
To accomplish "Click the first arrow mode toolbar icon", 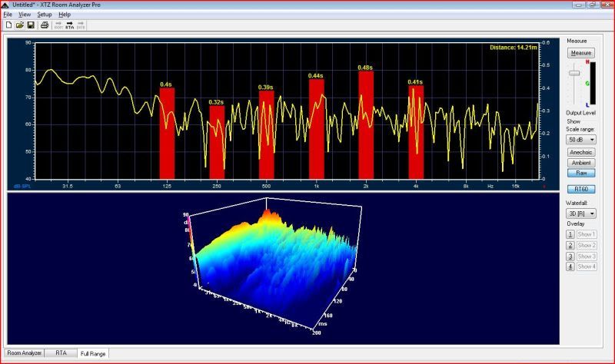I will [x=58, y=25].
